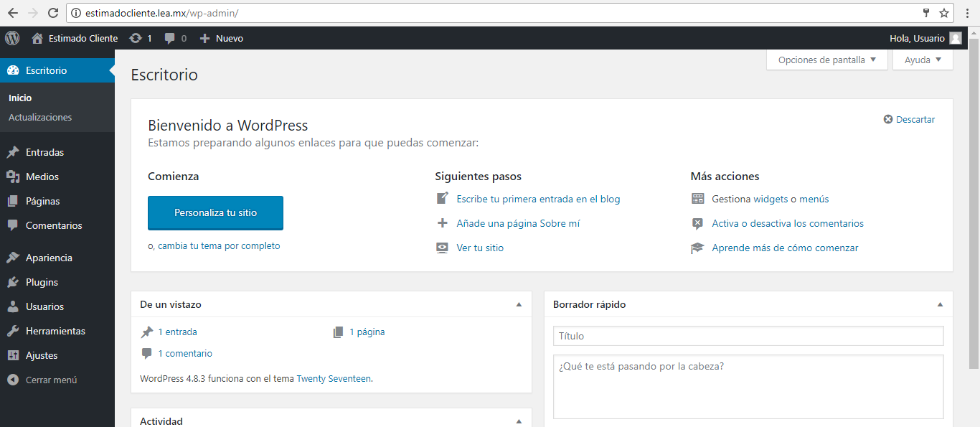Screen dimensions: 980x427
Task: Click the Descartar circled X icon
Action: [x=888, y=120]
